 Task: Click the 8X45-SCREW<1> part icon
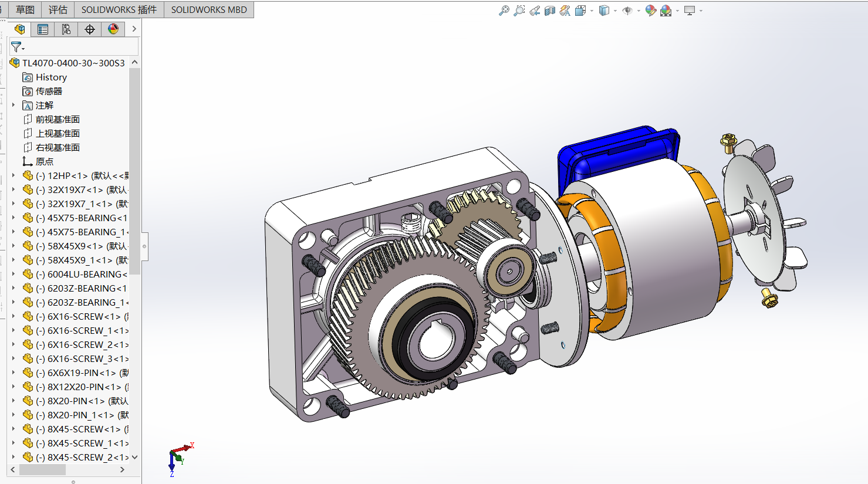pyautogui.click(x=28, y=429)
